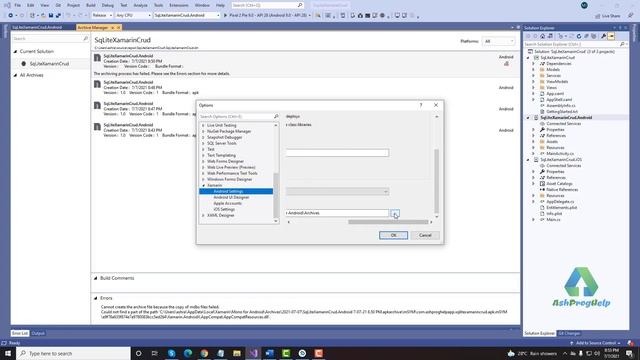640x360 pixels.
Task: Expand the XAML Designer options node
Action: tap(203, 216)
